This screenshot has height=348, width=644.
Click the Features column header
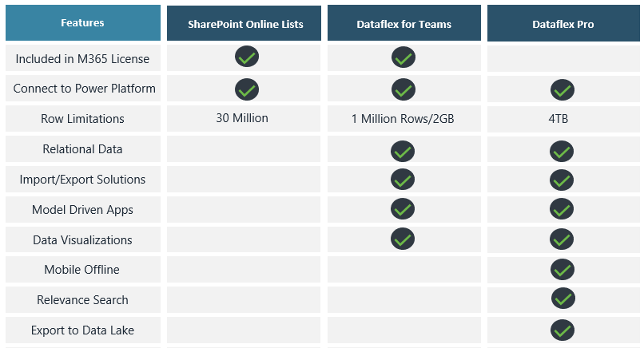point(82,23)
